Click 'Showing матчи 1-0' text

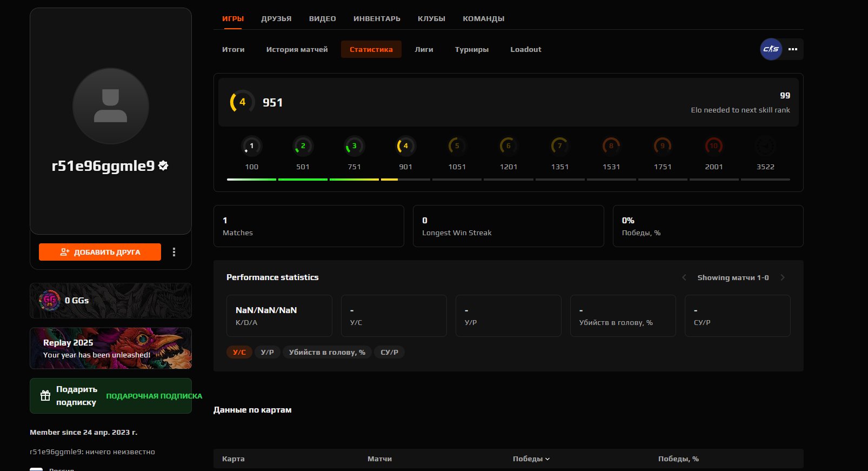click(x=733, y=277)
